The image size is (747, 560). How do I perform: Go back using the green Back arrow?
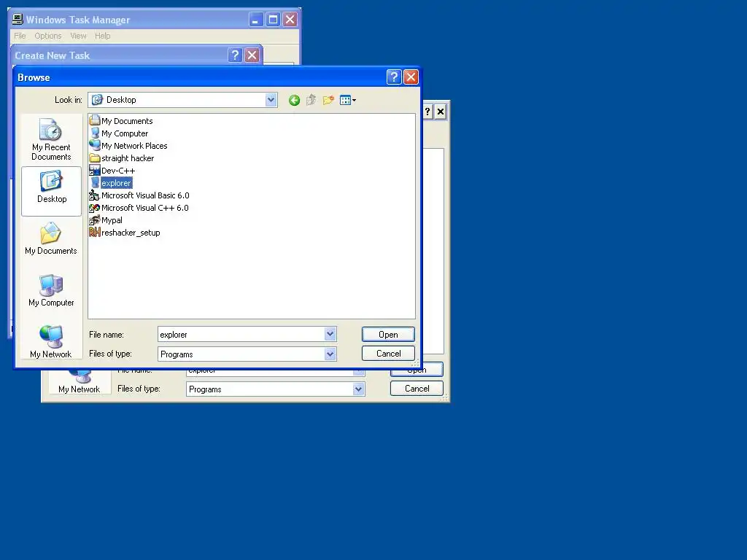[294, 100]
